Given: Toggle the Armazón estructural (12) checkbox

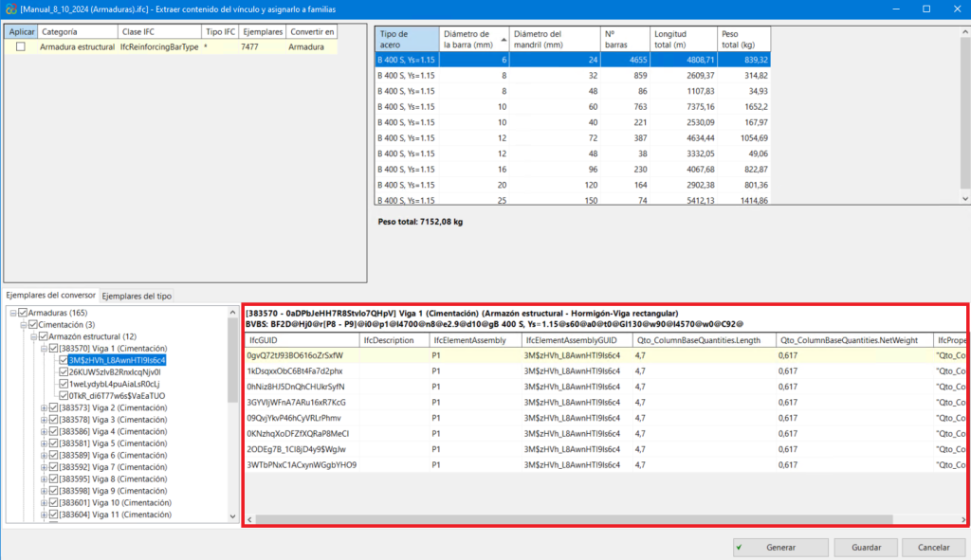Looking at the screenshot, I should click(x=44, y=336).
